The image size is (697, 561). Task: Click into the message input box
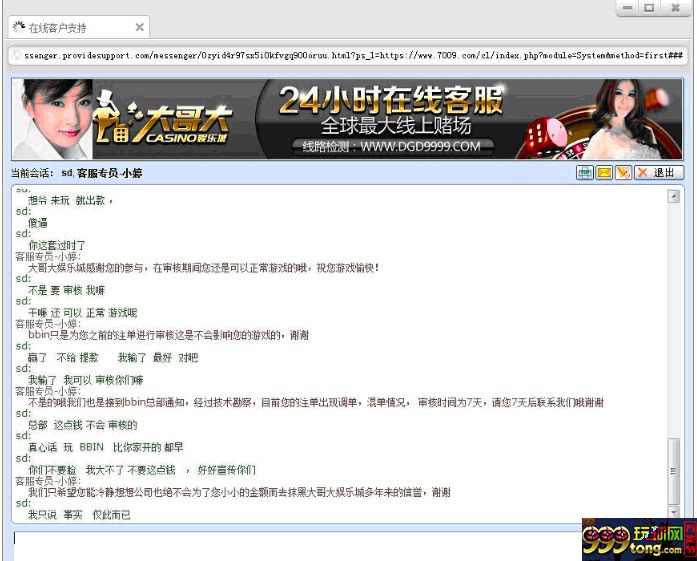click(298, 545)
